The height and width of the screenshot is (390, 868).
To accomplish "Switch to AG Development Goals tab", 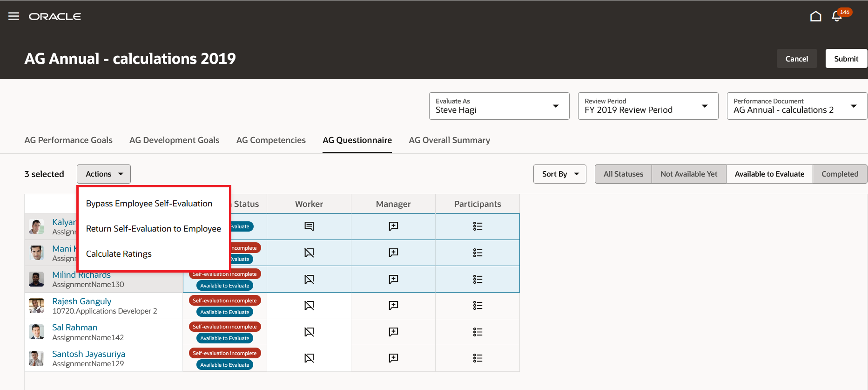I will (174, 140).
